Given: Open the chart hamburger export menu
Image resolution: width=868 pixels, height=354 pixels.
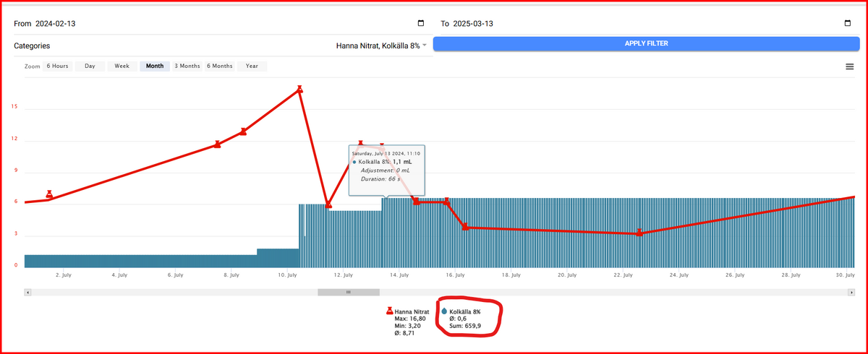Looking at the screenshot, I should [x=850, y=66].
